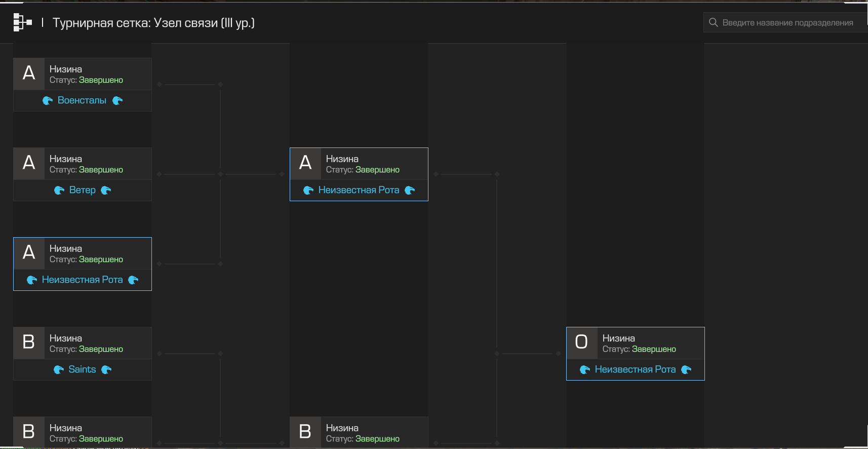Image resolution: width=868 pixels, height=449 pixels.
Task: Select Неизвестная Рота in first round column
Action: [x=82, y=280]
